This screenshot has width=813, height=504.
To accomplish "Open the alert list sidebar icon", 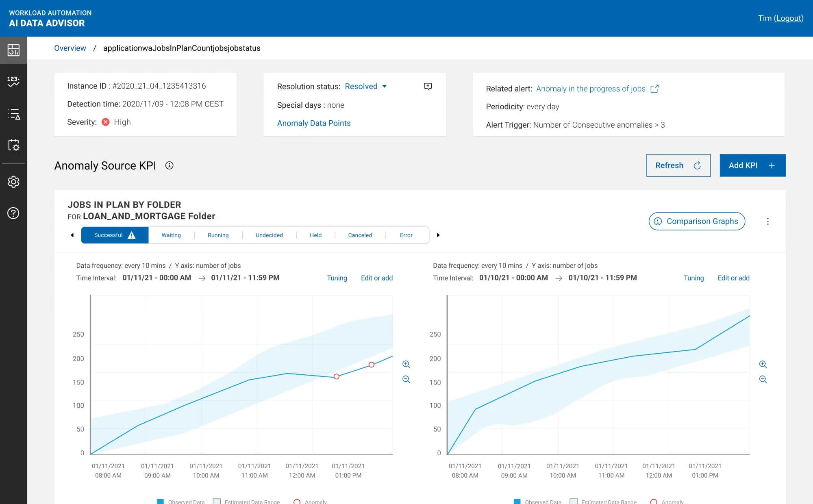I will point(13,114).
